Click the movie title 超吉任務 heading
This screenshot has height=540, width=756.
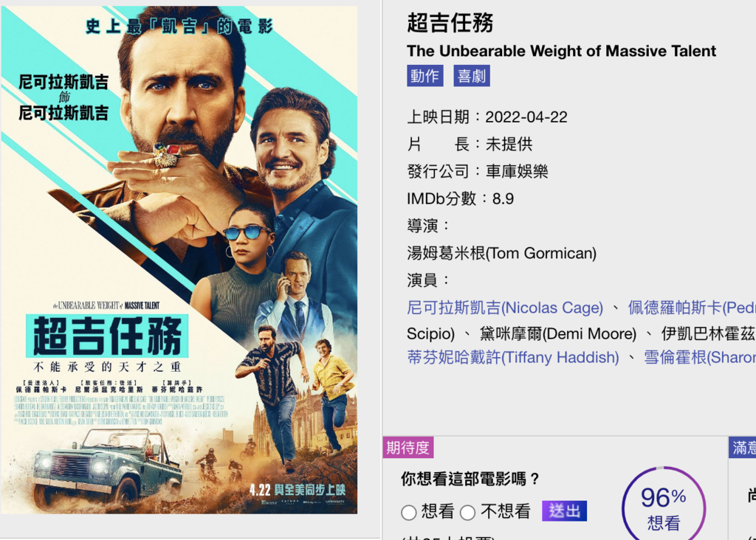pos(450,23)
